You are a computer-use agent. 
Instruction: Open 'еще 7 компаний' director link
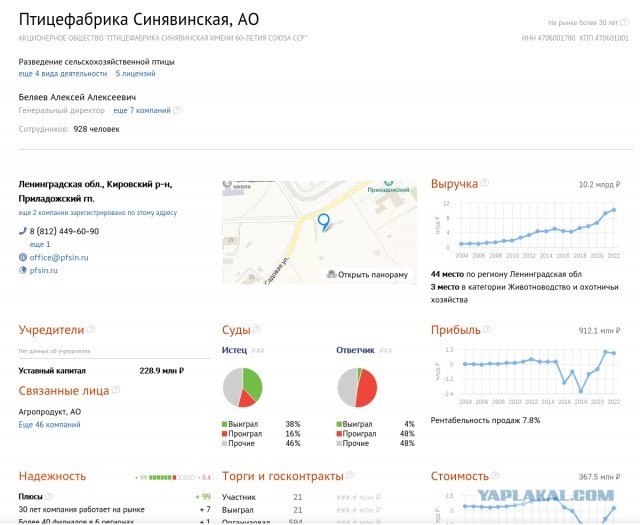(142, 110)
